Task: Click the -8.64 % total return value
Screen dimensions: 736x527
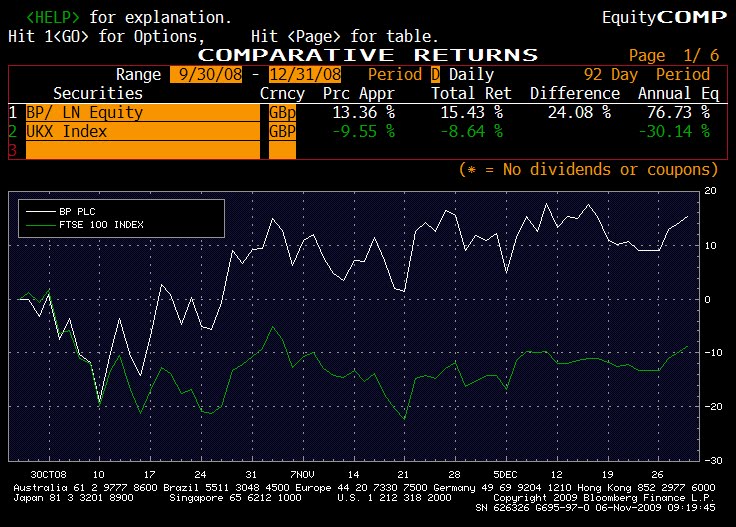Action: 471,131
